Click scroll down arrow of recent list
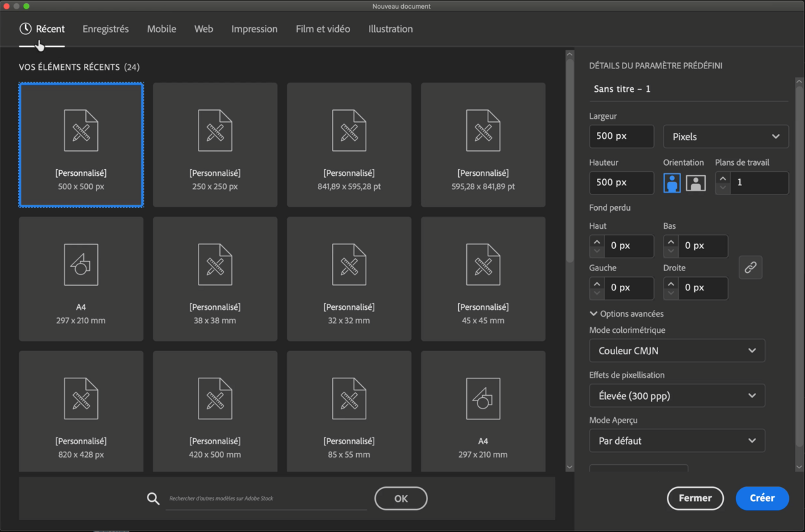Screen dimensions: 805x532 click(570, 467)
